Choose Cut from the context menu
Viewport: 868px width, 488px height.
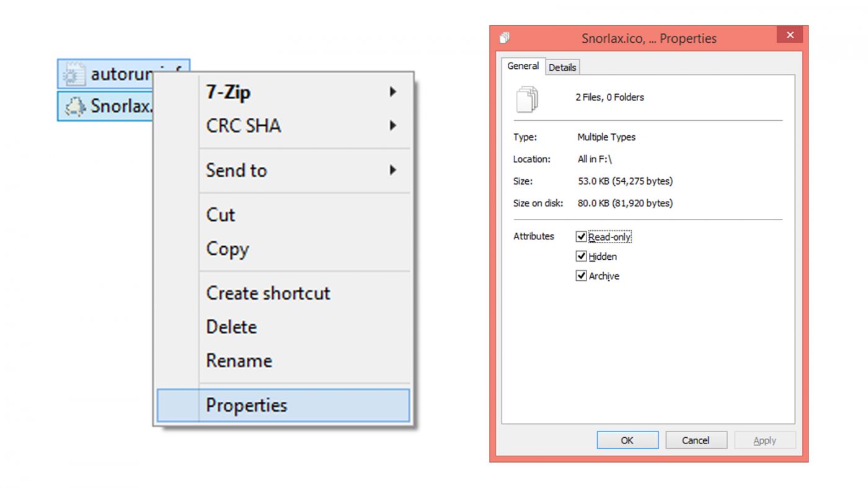[221, 215]
